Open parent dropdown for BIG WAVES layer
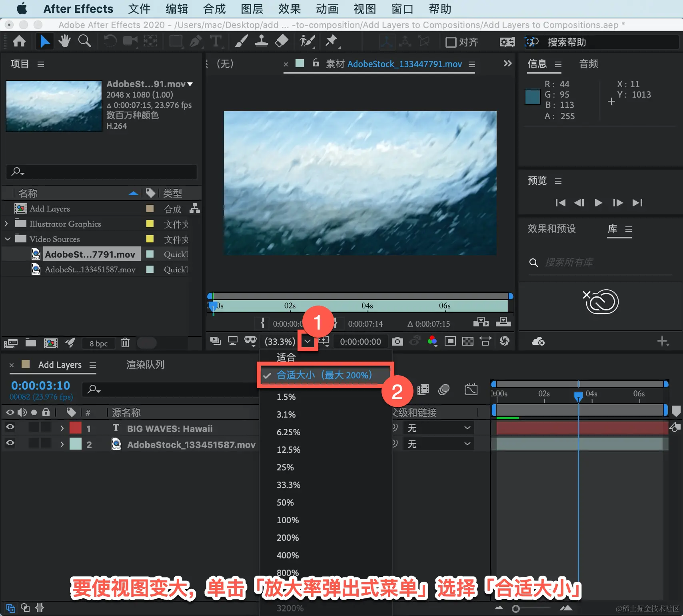The height and width of the screenshot is (616, 683). pyautogui.click(x=438, y=428)
